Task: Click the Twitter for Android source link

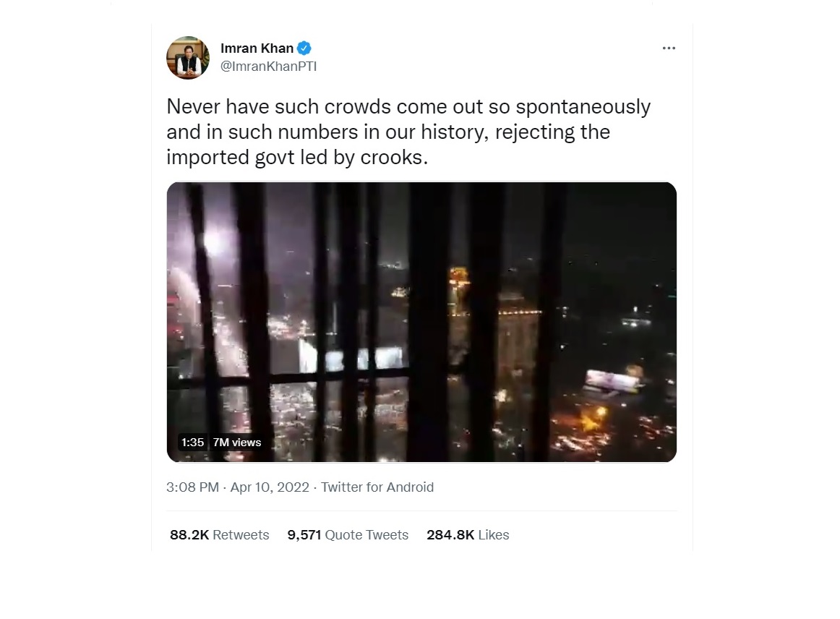Action: click(x=377, y=487)
